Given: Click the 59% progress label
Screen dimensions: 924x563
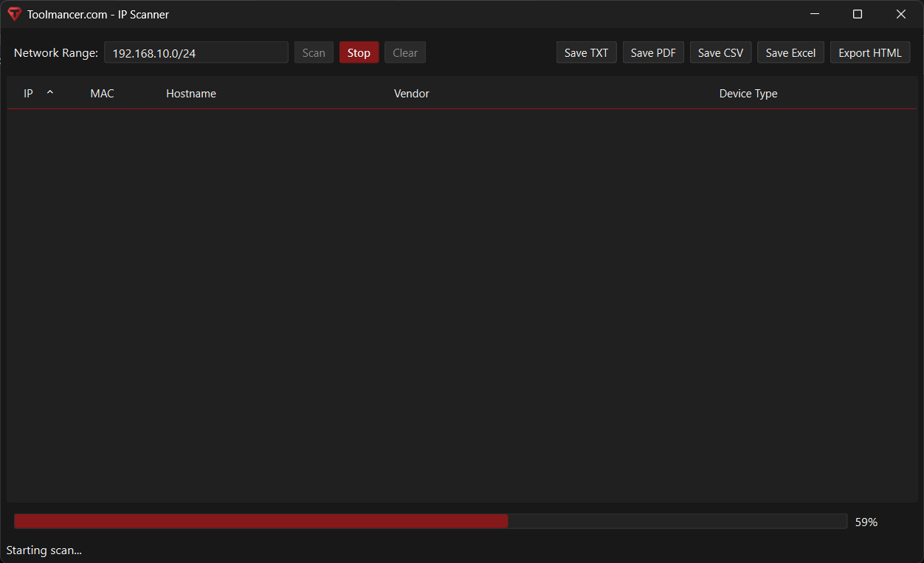Looking at the screenshot, I should pos(866,522).
